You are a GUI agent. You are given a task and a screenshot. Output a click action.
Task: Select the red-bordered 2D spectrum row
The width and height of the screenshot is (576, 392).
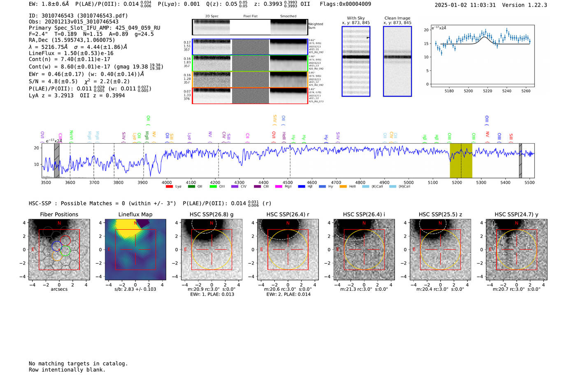point(250,96)
